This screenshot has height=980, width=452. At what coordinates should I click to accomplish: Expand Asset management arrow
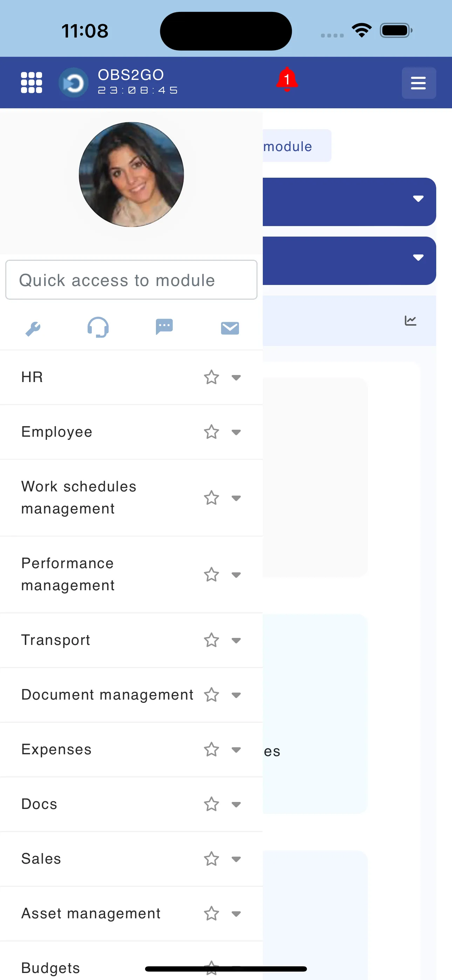236,914
